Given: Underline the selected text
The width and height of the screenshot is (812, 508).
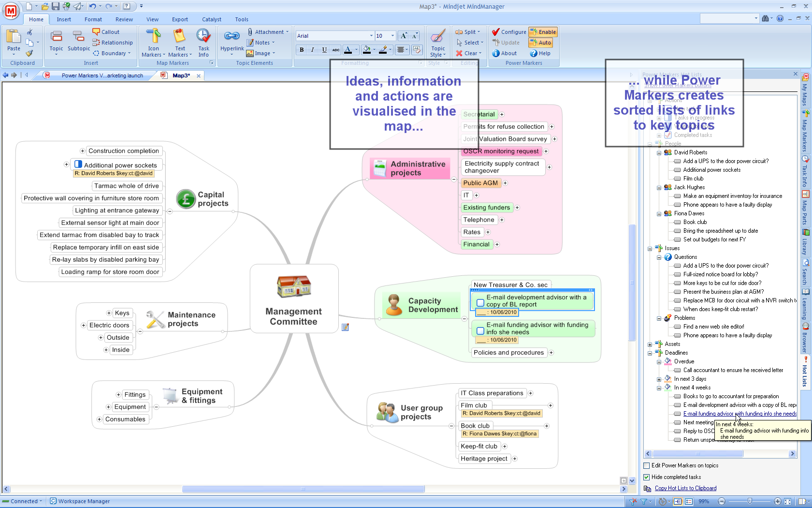Looking at the screenshot, I should point(324,50).
